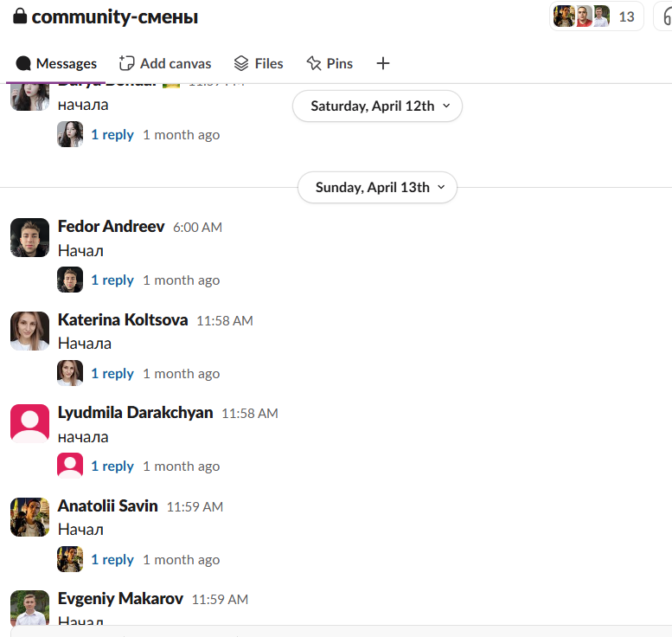Viewport: 672px width, 637px height.
Task: Open the Pins tab
Action: 330,63
